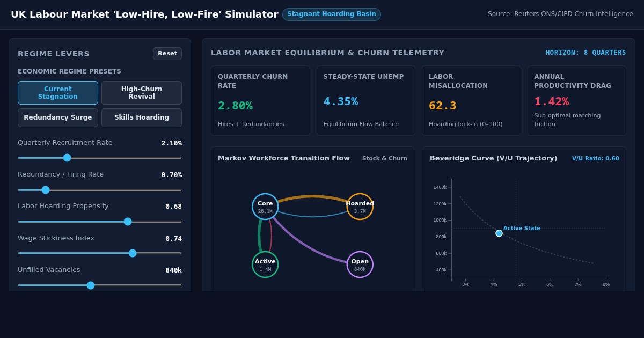The image size is (644, 338).
Task: Click the Hoarding Propensity value 0.68
Action: 173,207
